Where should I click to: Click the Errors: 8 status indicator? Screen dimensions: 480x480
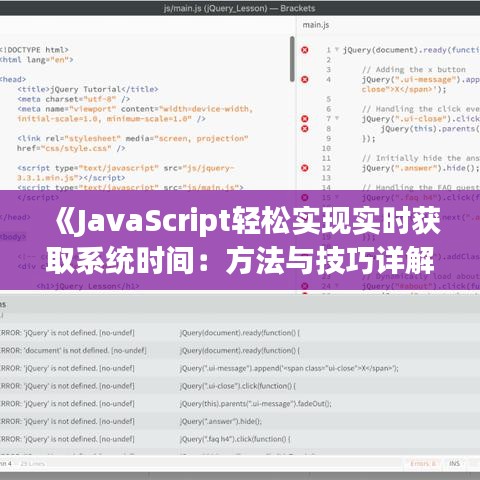[x=423, y=464]
